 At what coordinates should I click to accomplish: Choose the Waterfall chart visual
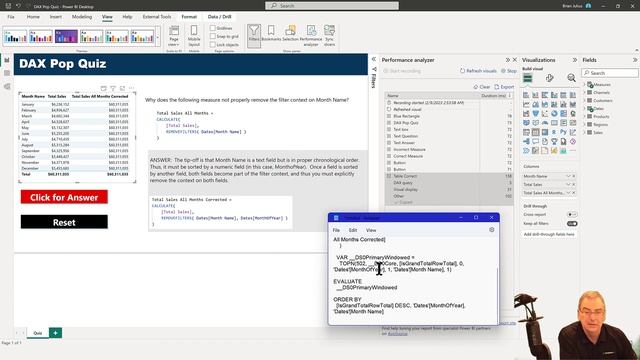click(x=526, y=113)
